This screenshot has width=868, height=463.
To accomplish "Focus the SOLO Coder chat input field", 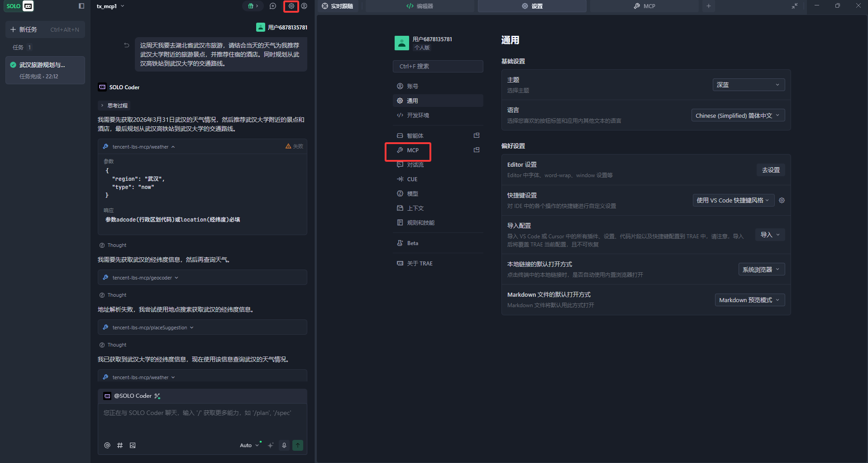I will coord(202,420).
